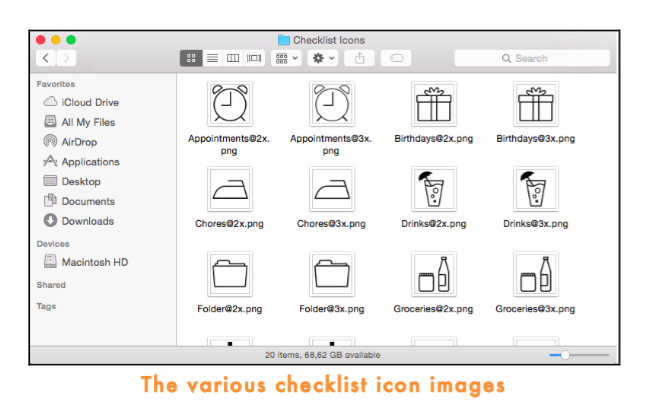Click the forward navigation arrow
This screenshot has height=412, width=646.
[66, 58]
